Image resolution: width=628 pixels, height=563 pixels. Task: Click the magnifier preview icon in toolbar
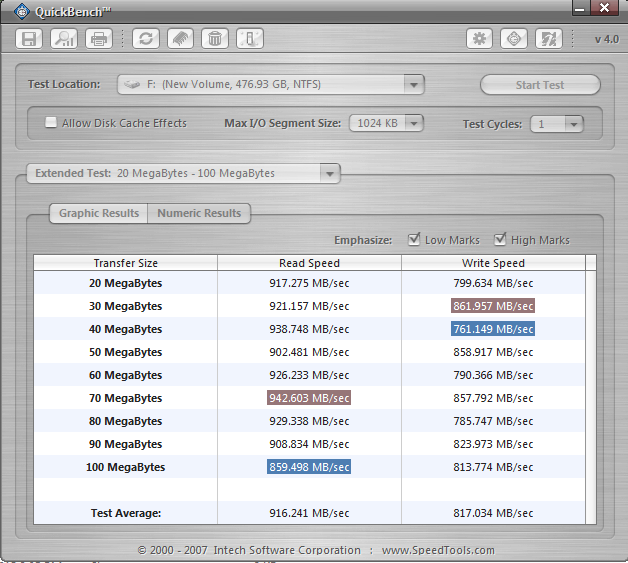(64, 39)
